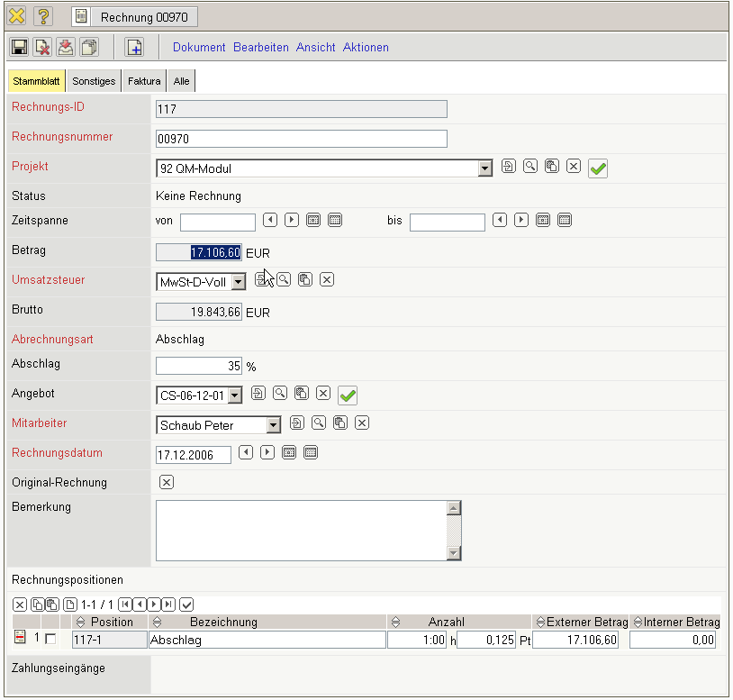Open the Mitarbeiter dropdown list
This screenshot has width=733, height=700.
coord(273,425)
